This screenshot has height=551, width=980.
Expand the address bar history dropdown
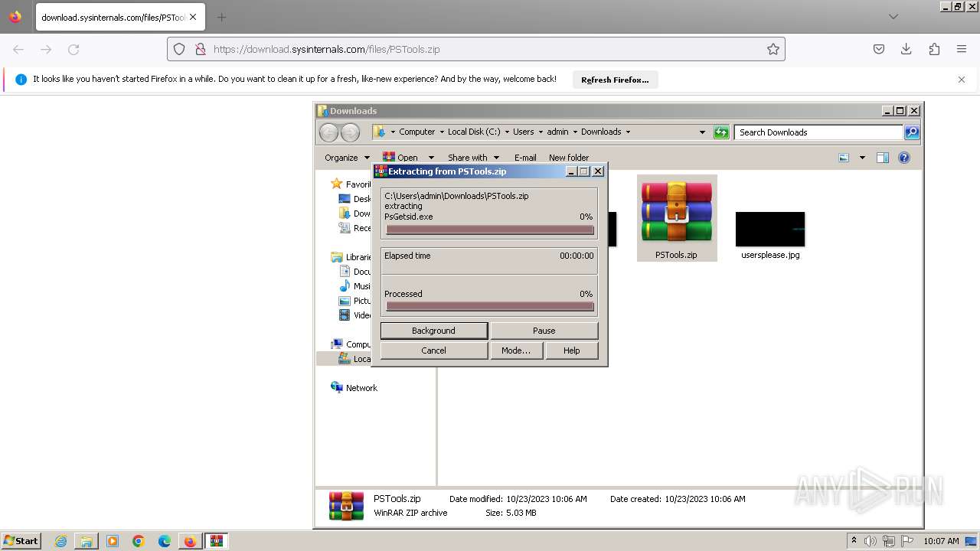pyautogui.click(x=702, y=132)
